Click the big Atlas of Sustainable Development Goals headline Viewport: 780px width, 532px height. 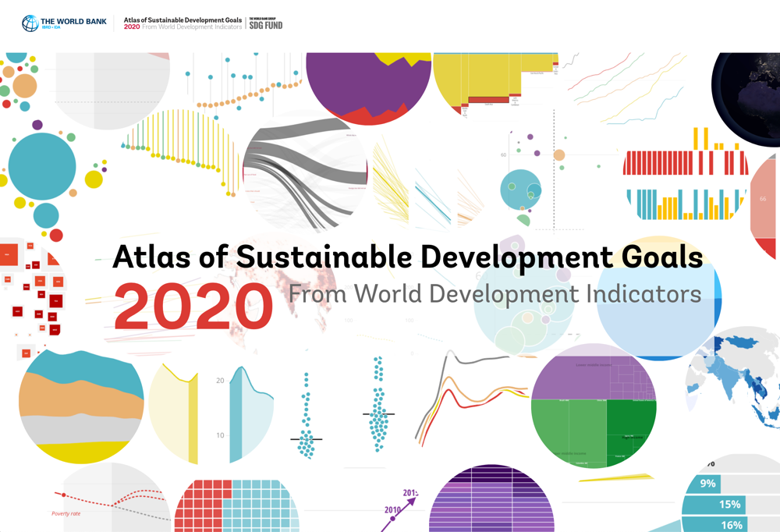(407, 257)
